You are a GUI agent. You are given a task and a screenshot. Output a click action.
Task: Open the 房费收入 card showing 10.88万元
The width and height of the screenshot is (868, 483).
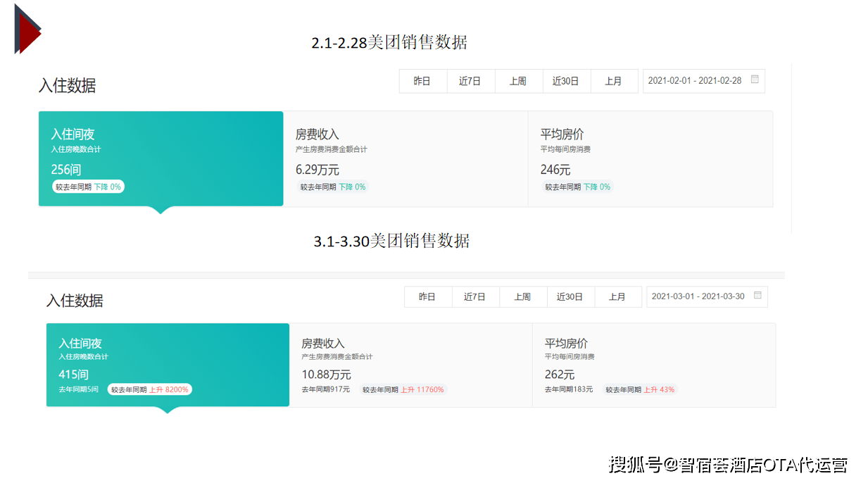[x=410, y=365]
